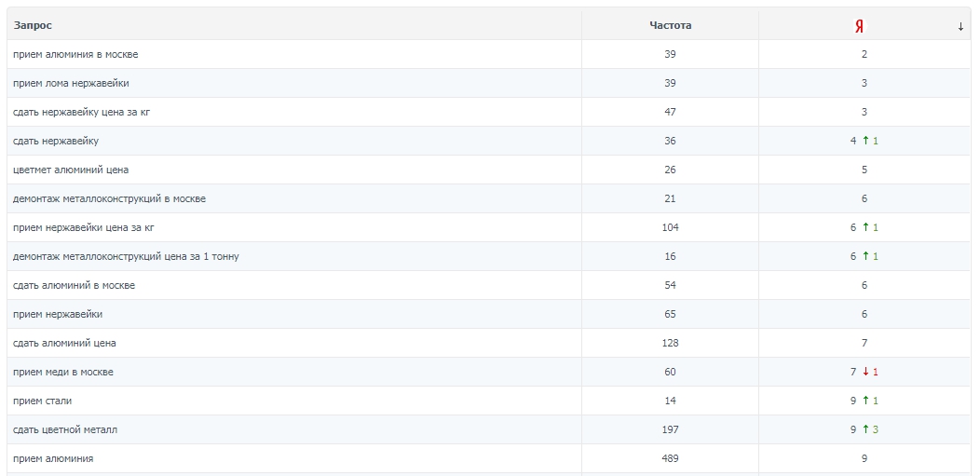Click frequency value 54
This screenshot has width=980, height=476.
click(670, 285)
